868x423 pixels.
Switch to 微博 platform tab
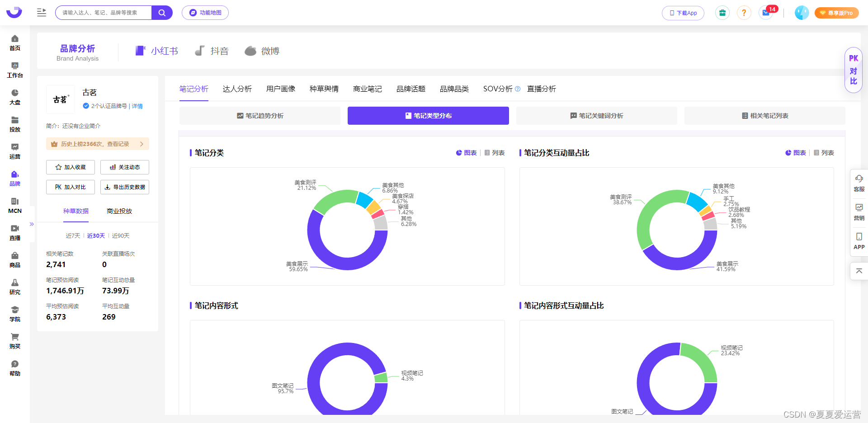(x=262, y=51)
